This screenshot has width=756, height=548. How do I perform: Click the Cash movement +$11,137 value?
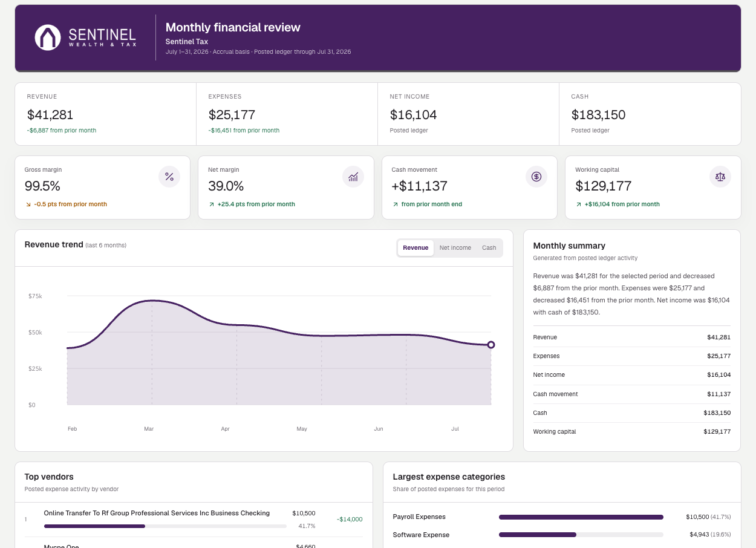[420, 186]
